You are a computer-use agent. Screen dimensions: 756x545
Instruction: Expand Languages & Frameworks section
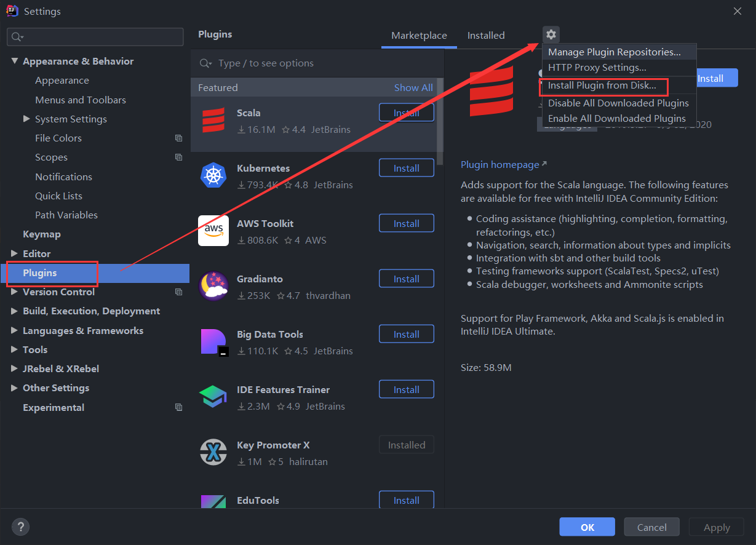(15, 330)
